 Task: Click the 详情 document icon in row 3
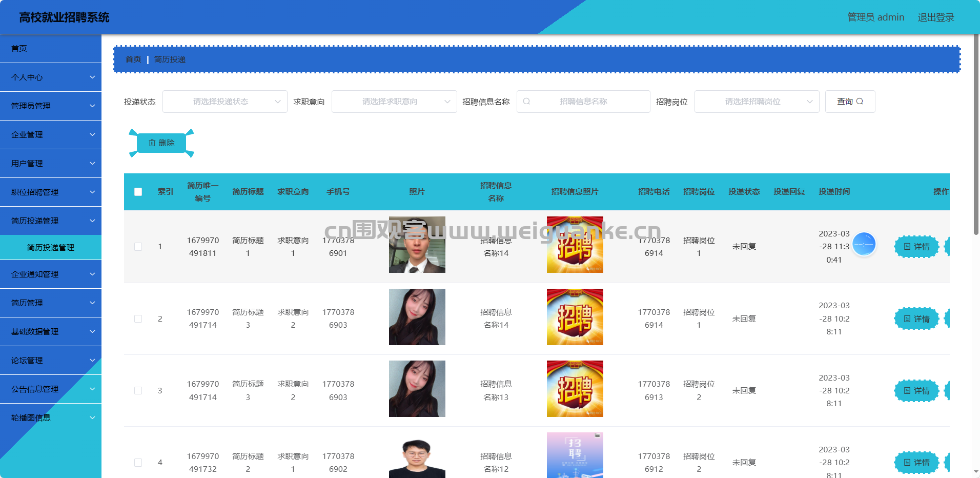pos(907,391)
